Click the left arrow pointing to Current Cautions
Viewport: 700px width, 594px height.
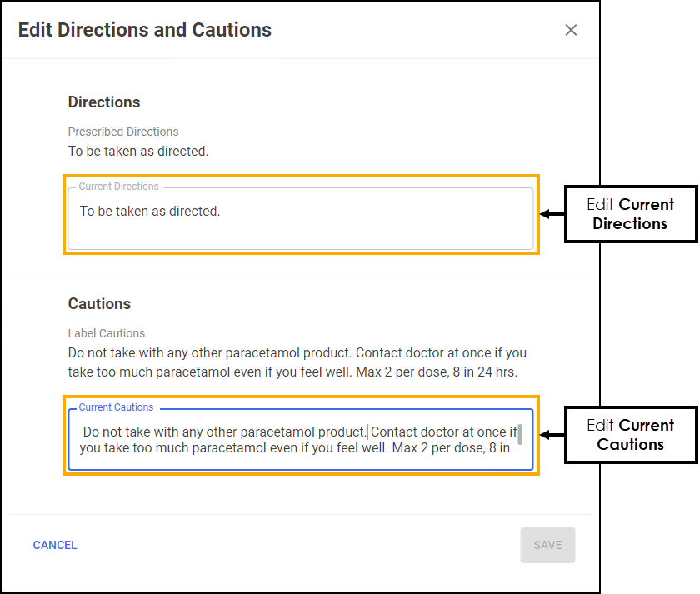tap(552, 435)
